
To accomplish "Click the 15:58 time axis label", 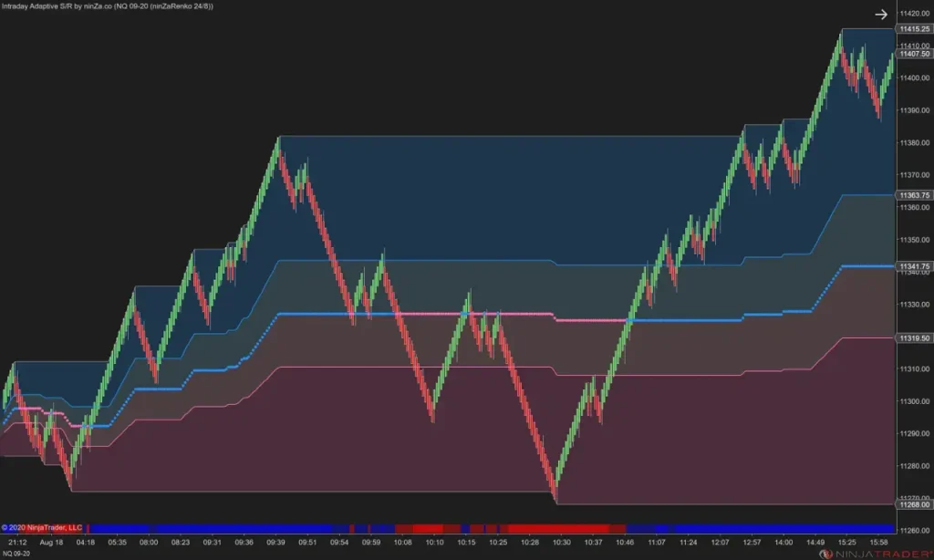I will 879,542.
